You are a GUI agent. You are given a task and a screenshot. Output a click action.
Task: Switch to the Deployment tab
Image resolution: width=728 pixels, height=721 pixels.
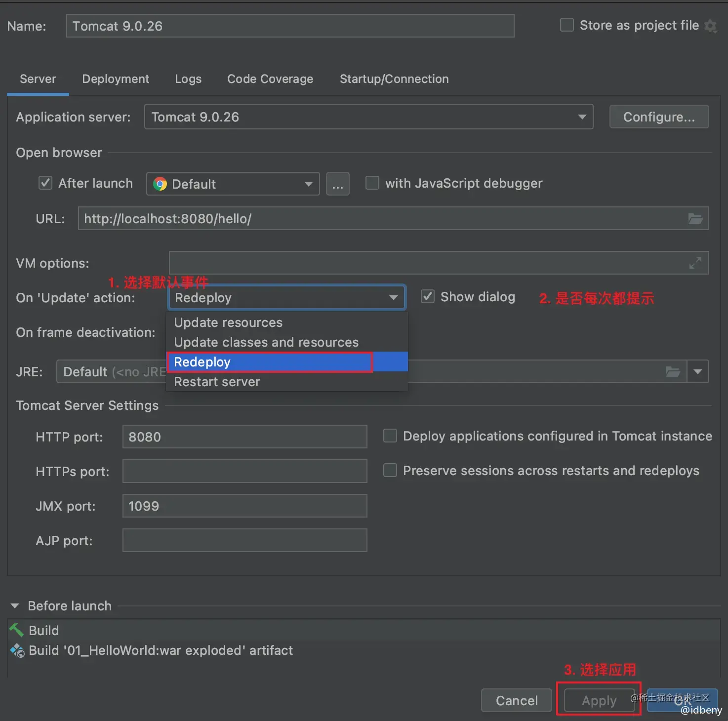pos(116,79)
